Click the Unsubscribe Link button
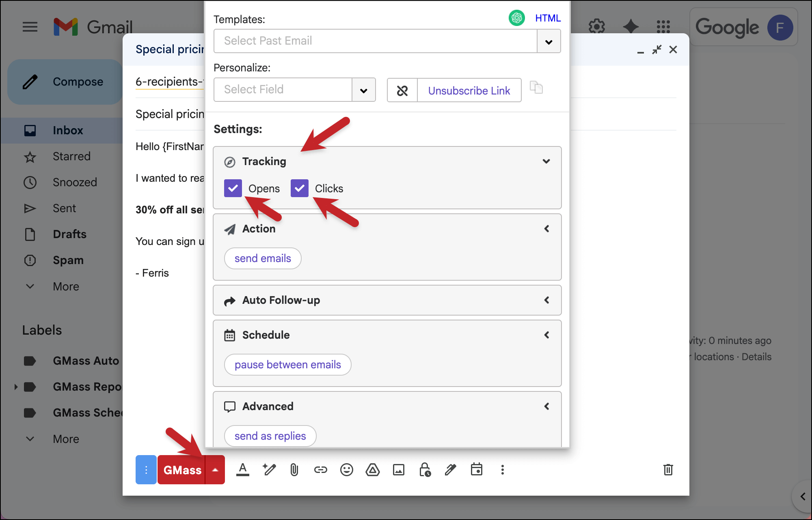Image resolution: width=812 pixels, height=520 pixels. (469, 90)
